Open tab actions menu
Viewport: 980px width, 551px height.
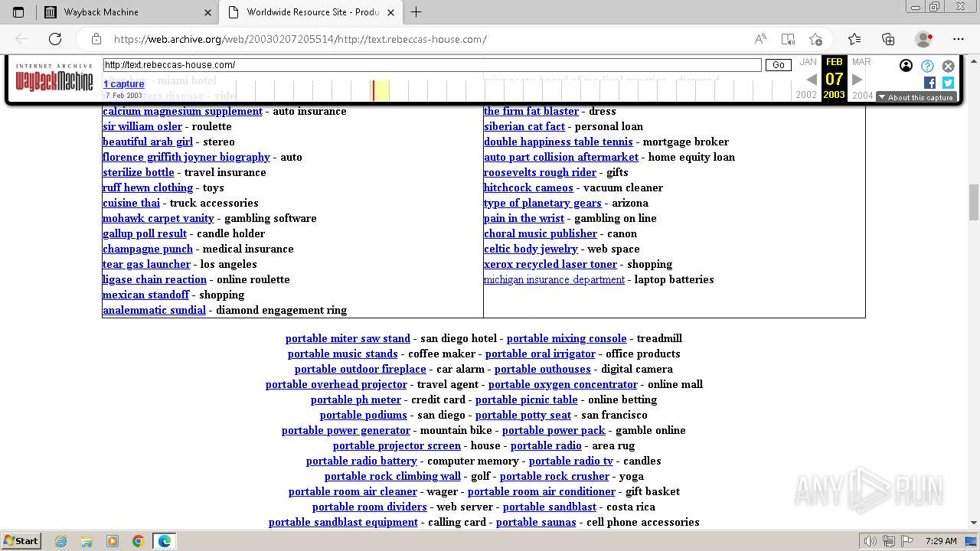[18, 12]
